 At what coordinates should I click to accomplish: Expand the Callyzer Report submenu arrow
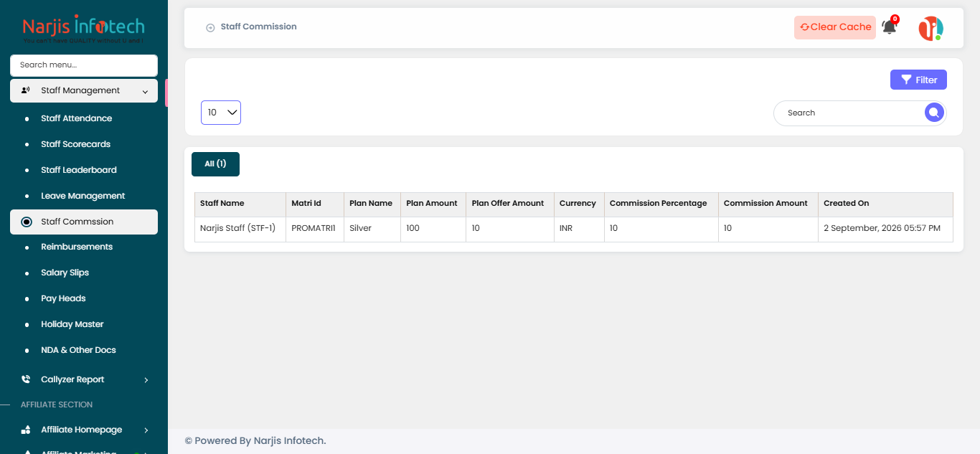point(146,379)
